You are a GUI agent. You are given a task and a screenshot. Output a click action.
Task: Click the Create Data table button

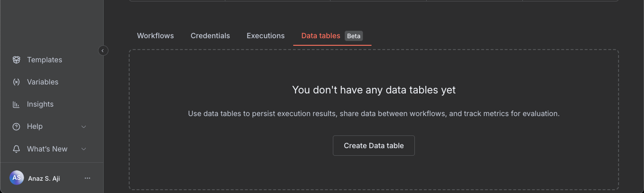click(x=373, y=146)
